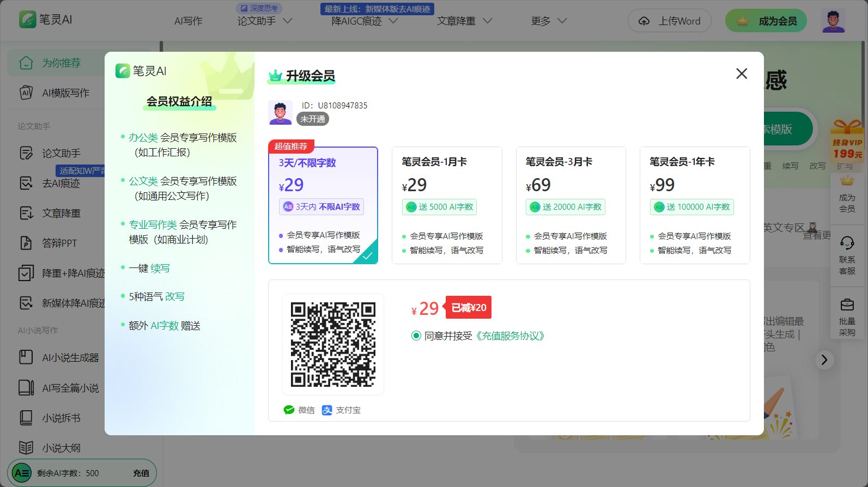Viewport: 868px width, 487px height.
Task: Expand the 更多 dropdown arrow
Action: [x=562, y=21]
